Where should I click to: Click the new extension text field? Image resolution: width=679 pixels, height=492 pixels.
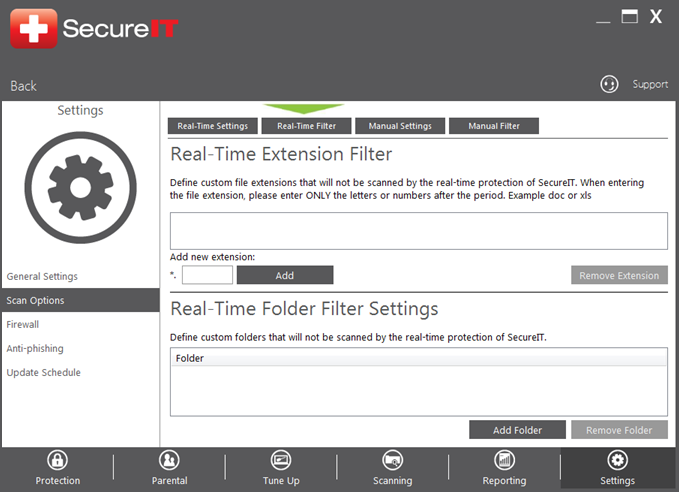tap(207, 275)
